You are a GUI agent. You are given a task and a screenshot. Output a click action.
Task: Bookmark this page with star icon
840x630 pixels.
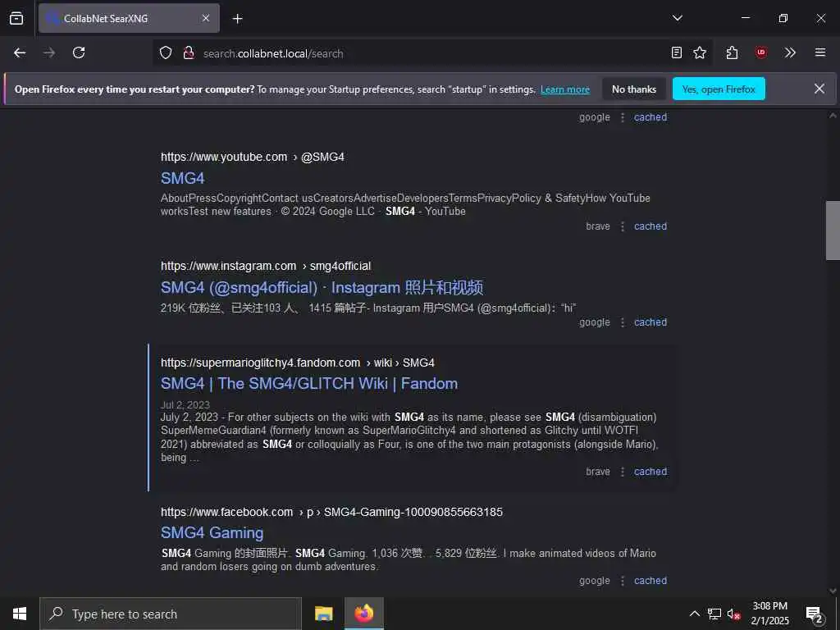click(700, 52)
